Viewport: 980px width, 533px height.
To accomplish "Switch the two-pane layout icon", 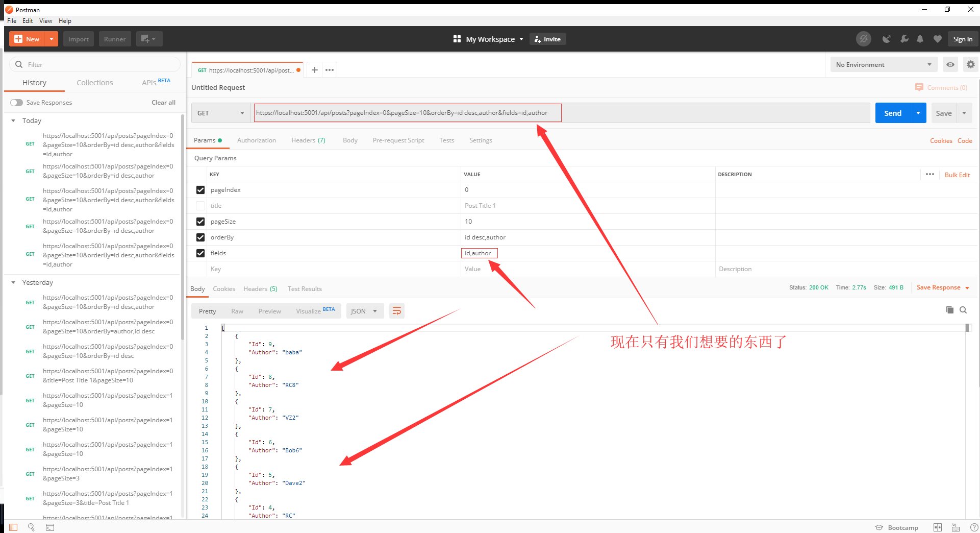I will 937,527.
